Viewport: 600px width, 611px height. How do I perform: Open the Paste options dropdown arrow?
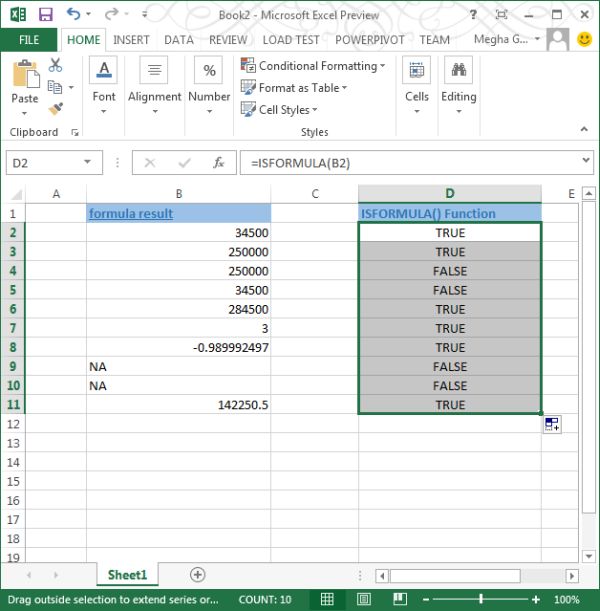click(x=25, y=113)
